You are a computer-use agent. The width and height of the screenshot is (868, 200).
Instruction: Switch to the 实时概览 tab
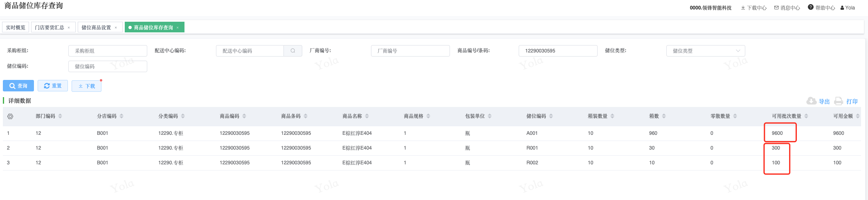coord(16,27)
